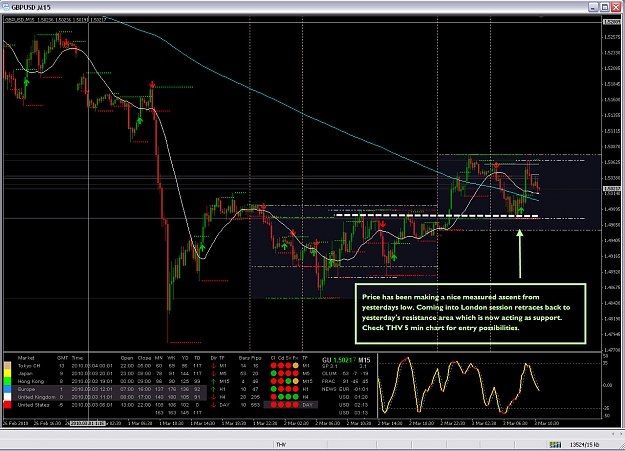Click the United Kingdom session white color swatch
This screenshot has height=451, width=625.
[x=8, y=397]
